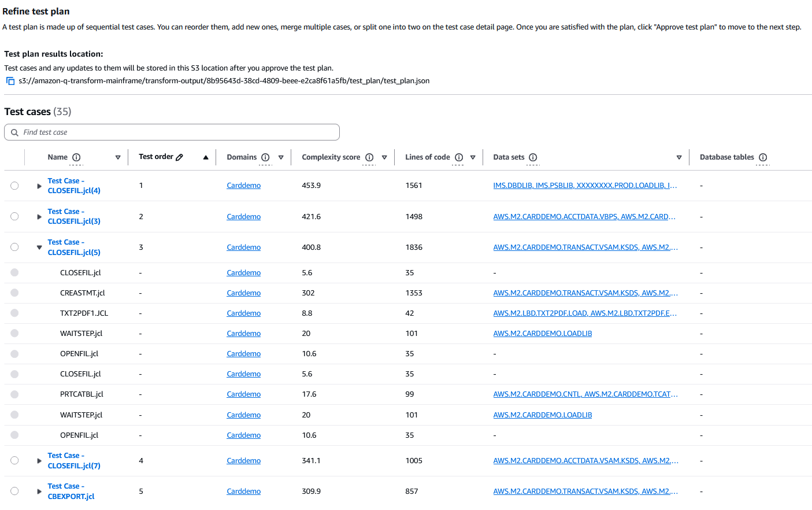This screenshot has height=510, width=812.
Task: Open AWS.M2.CARDDEMO.LOADLIB link in first WAITSTEP.jcl row
Action: coord(542,334)
